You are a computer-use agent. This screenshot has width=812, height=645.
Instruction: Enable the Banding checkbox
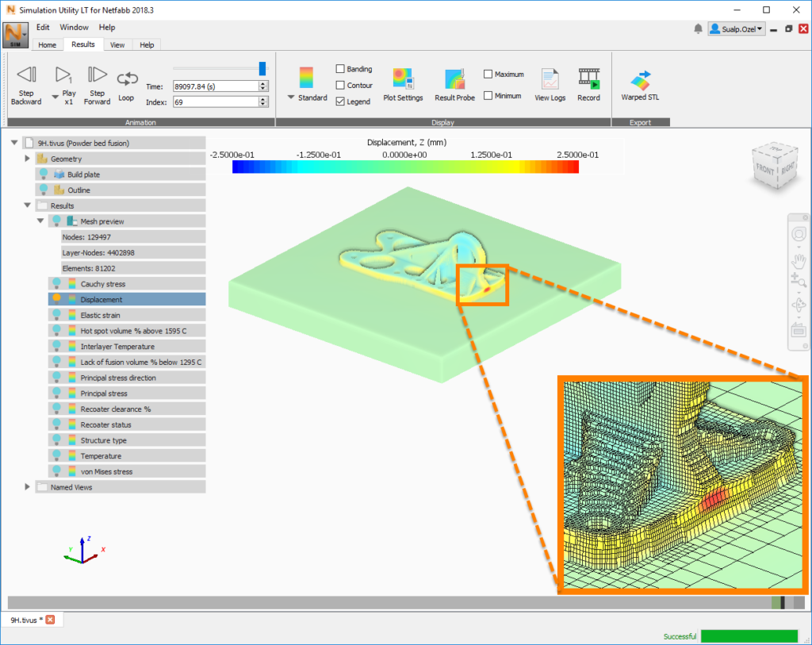click(340, 69)
